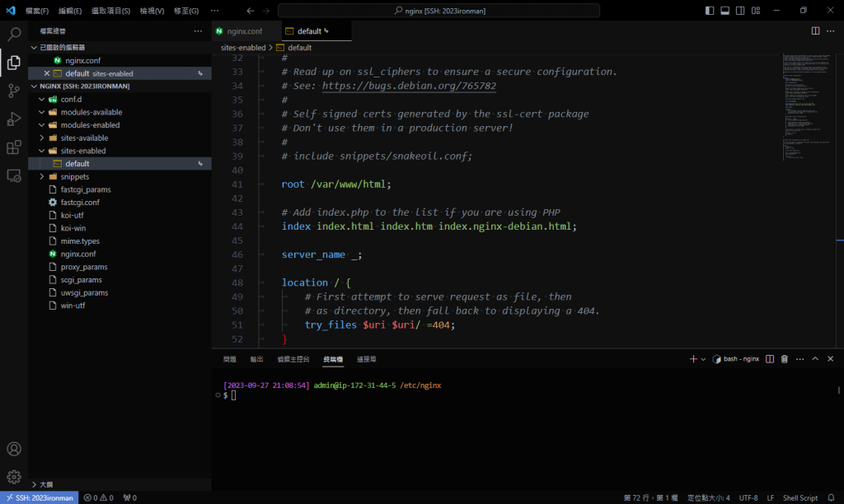Switch to the Problems panel tab
This screenshot has height=504, width=844.
click(x=230, y=359)
